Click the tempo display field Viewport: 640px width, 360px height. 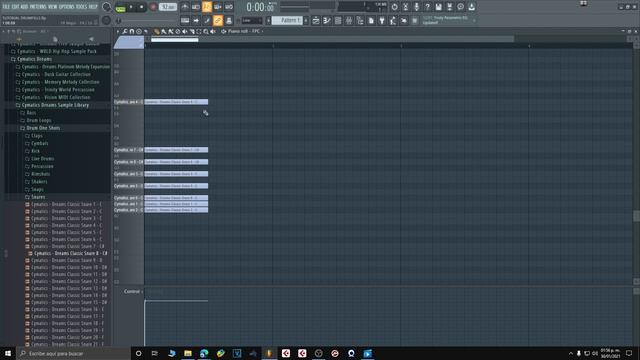168,7
